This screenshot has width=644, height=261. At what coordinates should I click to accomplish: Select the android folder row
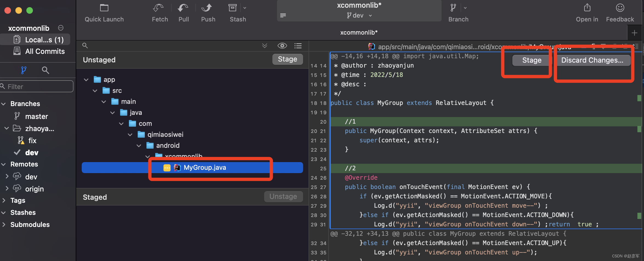[192, 146]
